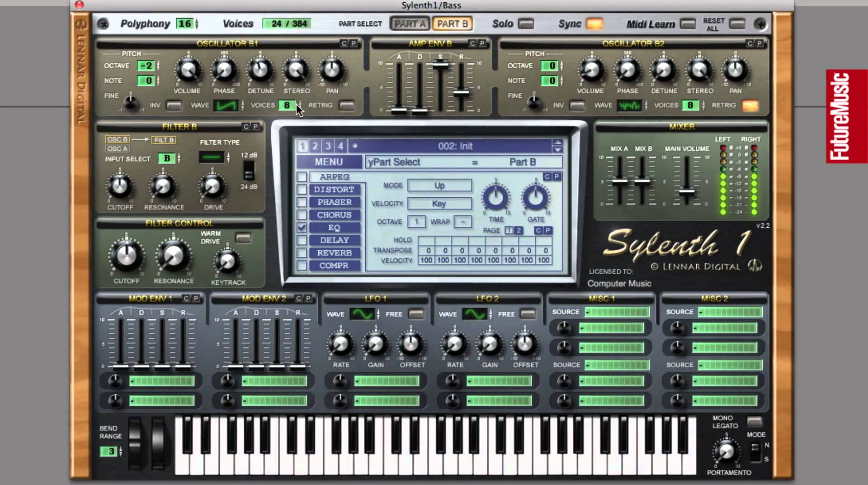Select arpeggiator page 2 button
The image size is (868, 485).
519,230
